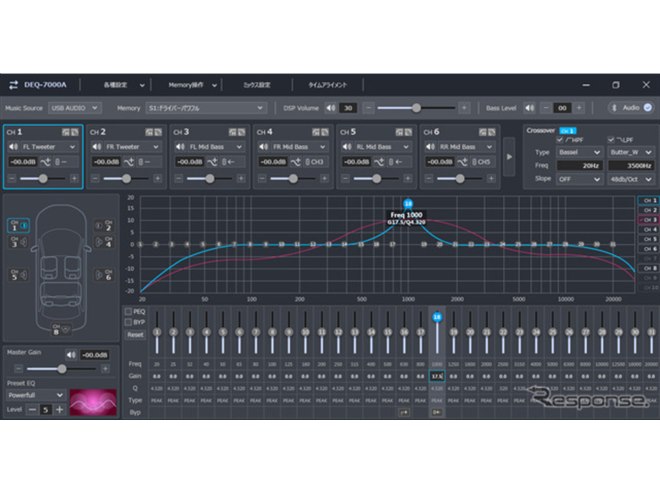Mute the CH 2 FR Tweeter speaker icon

coord(96,147)
